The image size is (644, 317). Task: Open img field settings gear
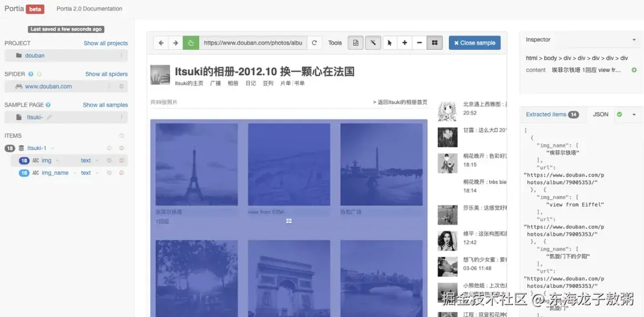click(x=109, y=161)
